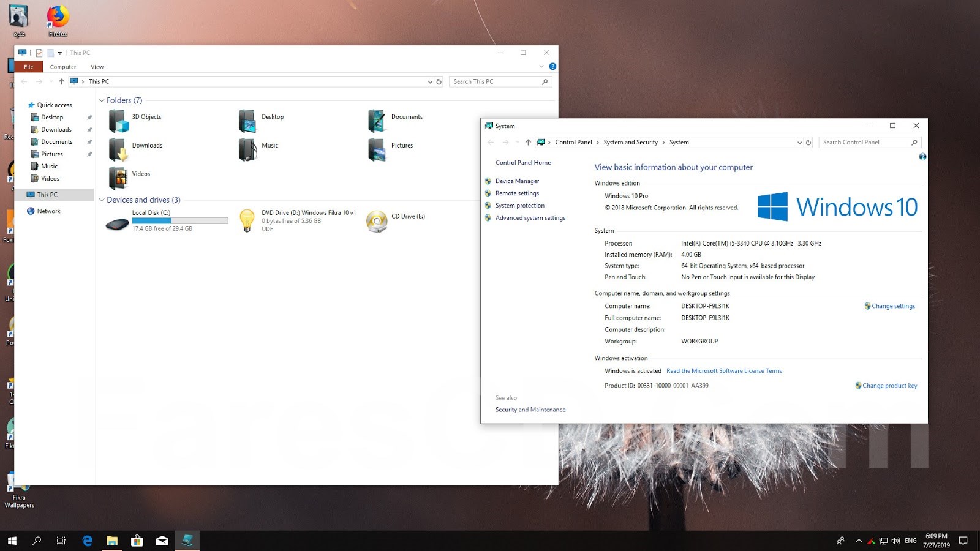Screen dimensions: 980x551
Task: Select the CD Drive (E:) icon
Action: pos(377,222)
